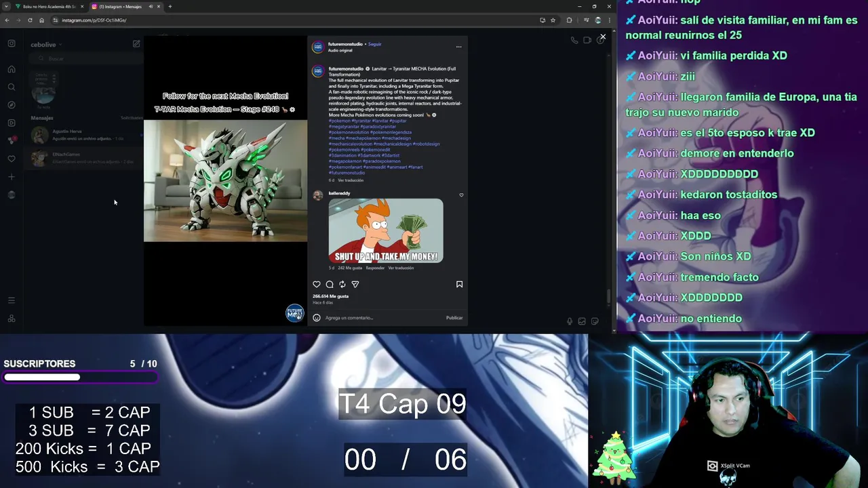
Task: Open Messages icon with red notification badge
Action: tap(12, 140)
